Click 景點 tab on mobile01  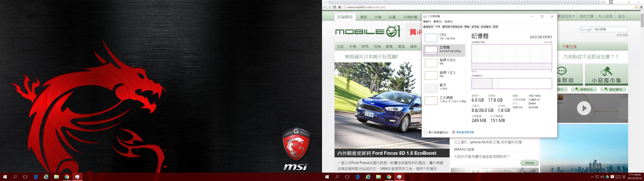tap(363, 17)
